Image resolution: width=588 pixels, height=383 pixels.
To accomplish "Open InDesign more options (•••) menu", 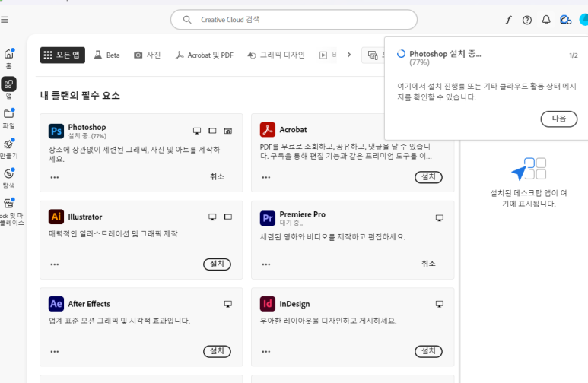I will pyautogui.click(x=266, y=352).
